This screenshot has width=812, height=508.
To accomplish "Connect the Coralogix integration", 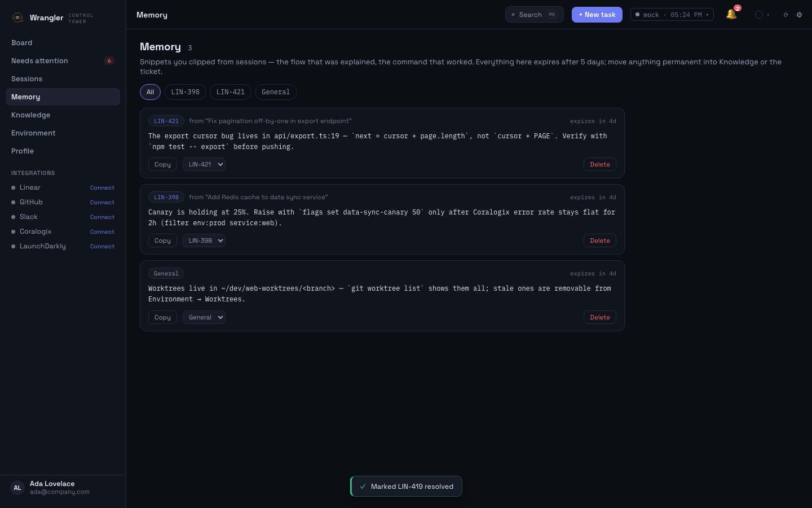I will click(102, 231).
